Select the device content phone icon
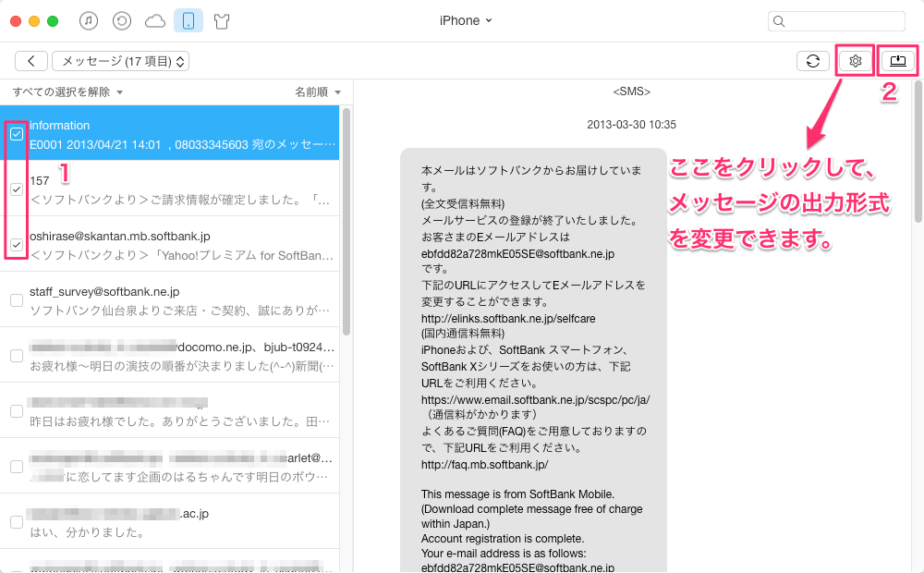This screenshot has height=573, width=924. 188,21
